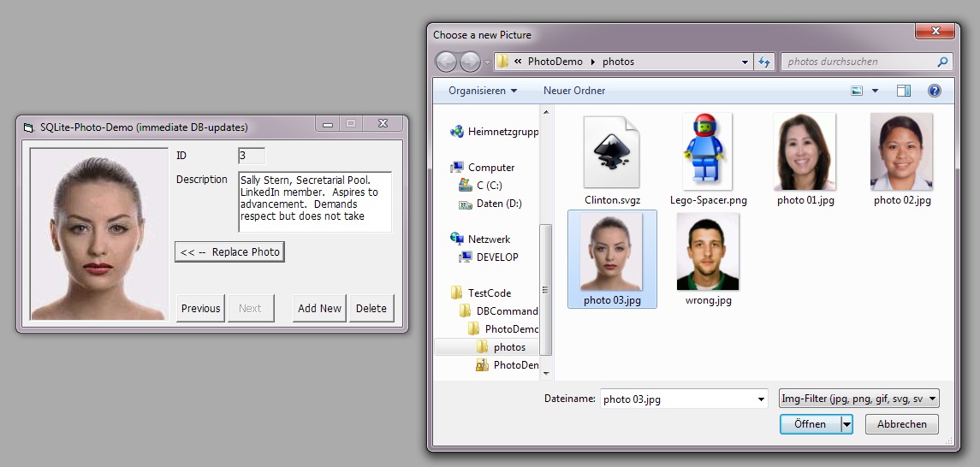This screenshot has width=980, height=467.
Task: Select the wrong.jpg thumbnail
Action: click(708, 254)
